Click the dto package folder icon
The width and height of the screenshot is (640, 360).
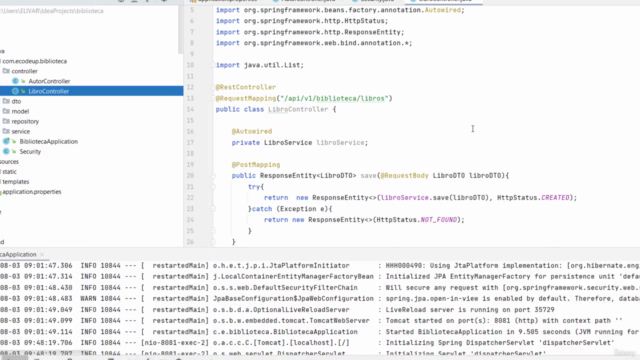point(6,101)
